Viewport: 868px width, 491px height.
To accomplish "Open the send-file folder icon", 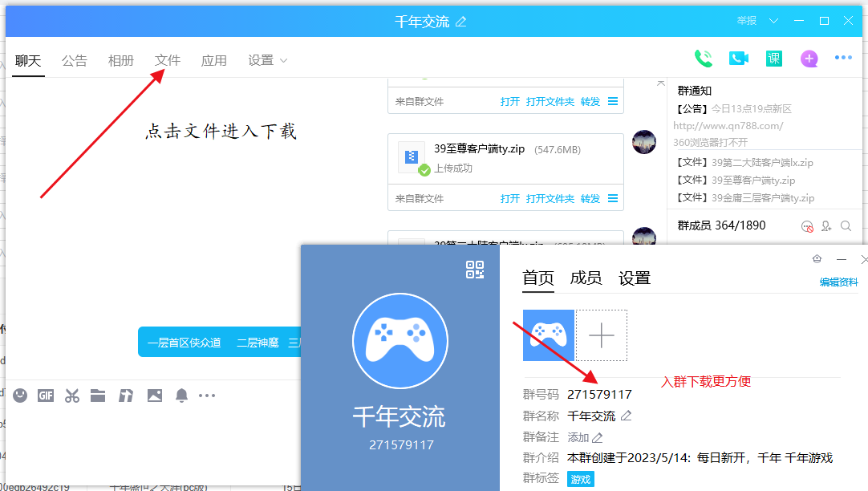I will (98, 396).
